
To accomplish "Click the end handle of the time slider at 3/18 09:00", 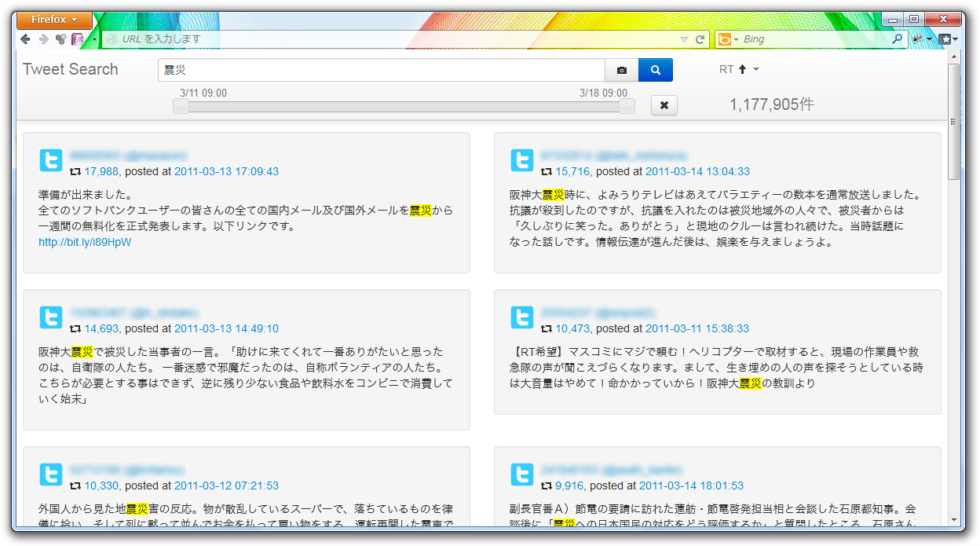I will (x=627, y=106).
